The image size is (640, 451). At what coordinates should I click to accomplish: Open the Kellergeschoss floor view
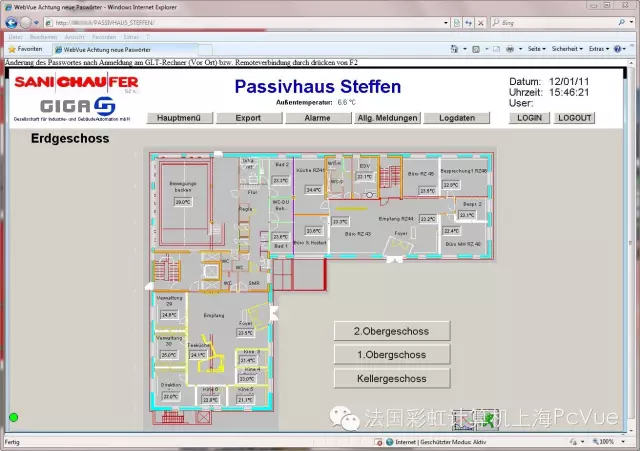(392, 378)
